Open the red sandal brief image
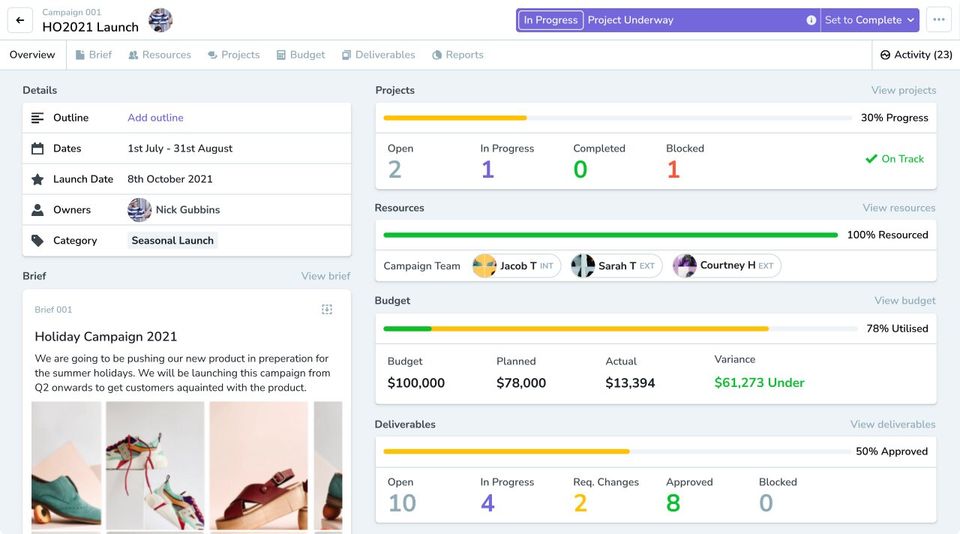960x534 pixels. pyautogui.click(x=259, y=465)
